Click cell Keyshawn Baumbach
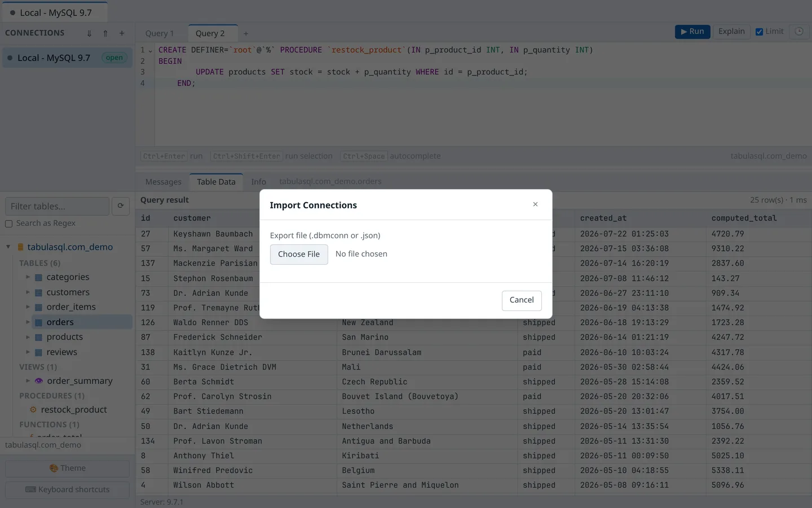This screenshot has height=508, width=812. click(x=213, y=234)
